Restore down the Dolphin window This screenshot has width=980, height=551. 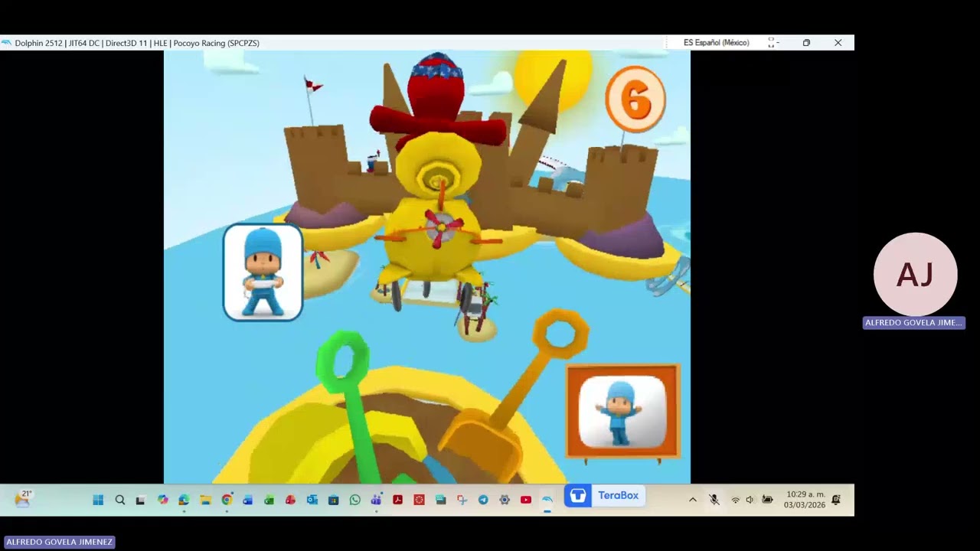(x=806, y=43)
